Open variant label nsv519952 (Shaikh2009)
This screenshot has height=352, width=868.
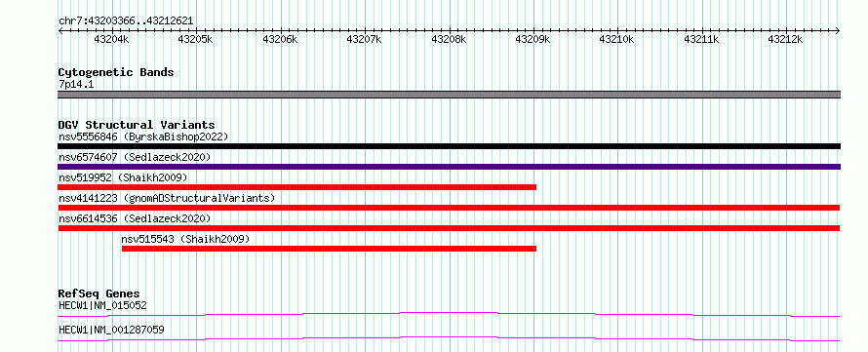(x=123, y=177)
